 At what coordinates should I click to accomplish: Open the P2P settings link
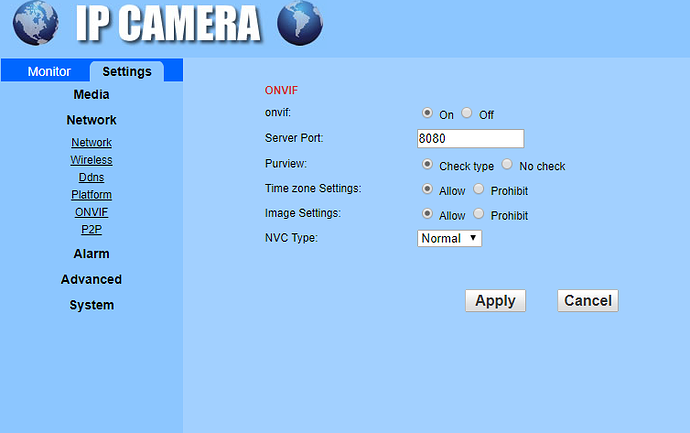tap(91, 229)
